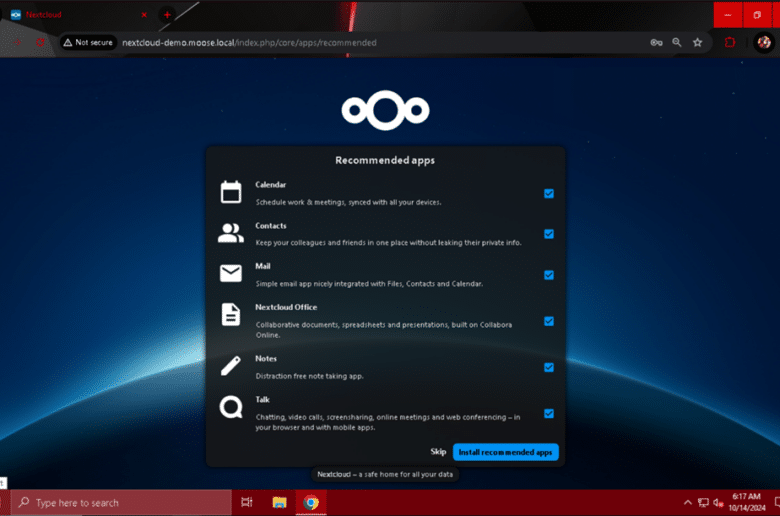Viewport: 780px width, 516px height.
Task: Select the Nextcloud browser tab
Action: coord(80,15)
